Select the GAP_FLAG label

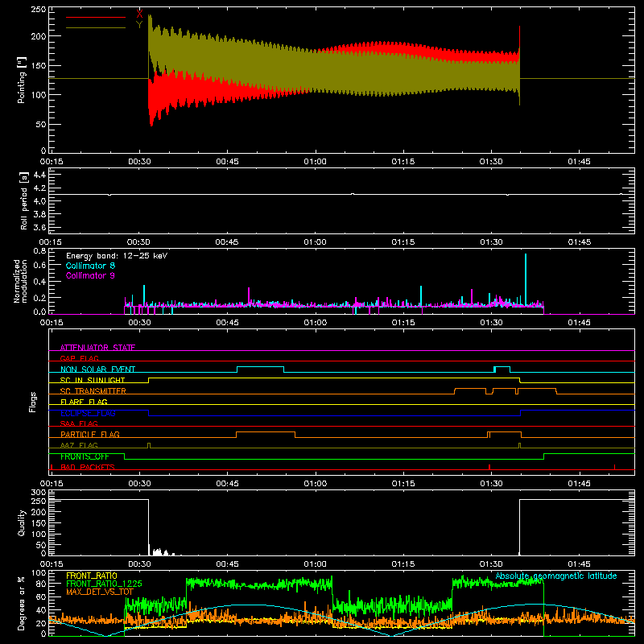click(80, 358)
